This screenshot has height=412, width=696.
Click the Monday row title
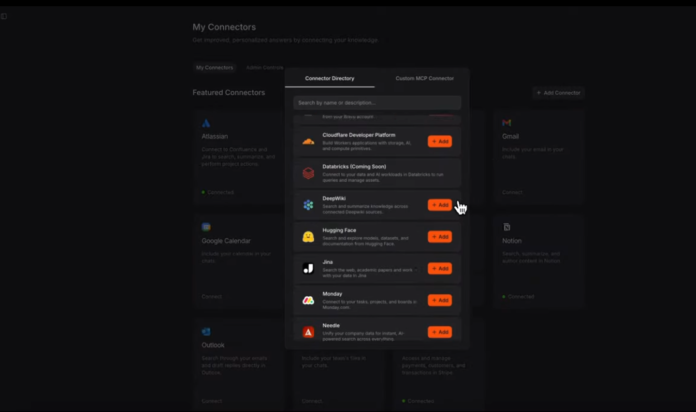pos(332,294)
